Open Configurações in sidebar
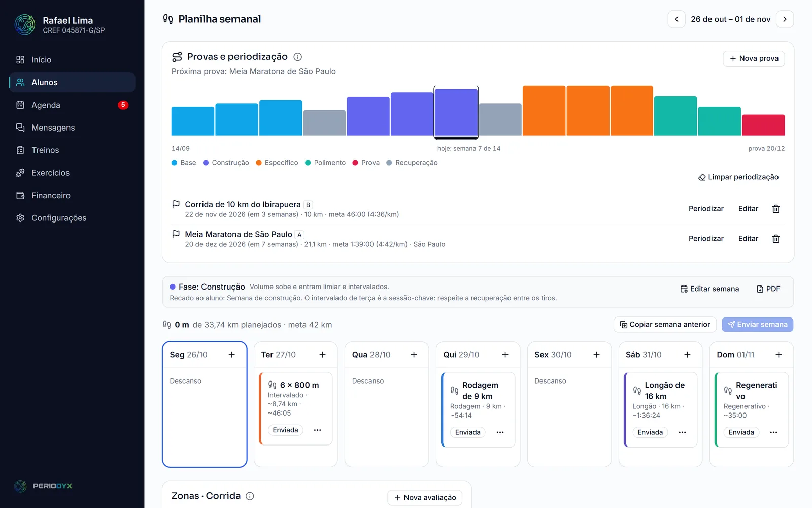The height and width of the screenshot is (508, 812). 72,218
